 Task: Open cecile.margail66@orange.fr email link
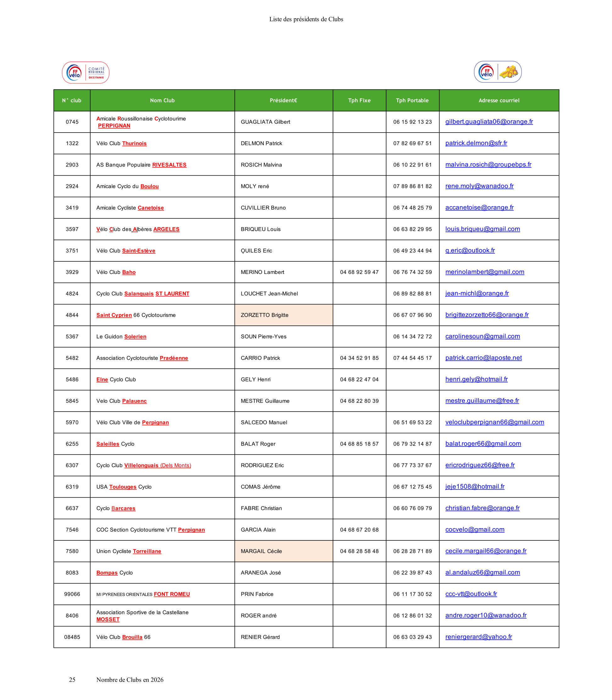coord(486,551)
